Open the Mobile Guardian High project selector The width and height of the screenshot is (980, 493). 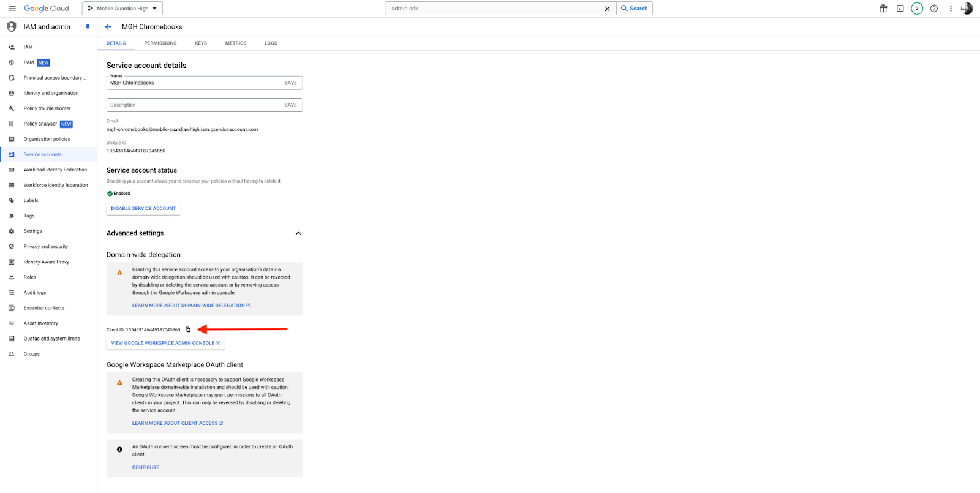pos(123,9)
